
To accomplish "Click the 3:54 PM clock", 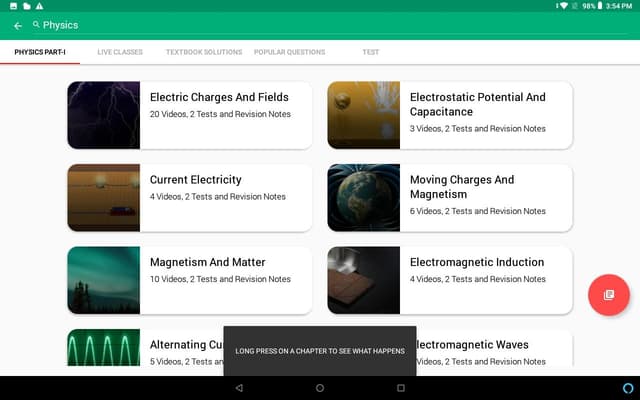I will tap(619, 6).
